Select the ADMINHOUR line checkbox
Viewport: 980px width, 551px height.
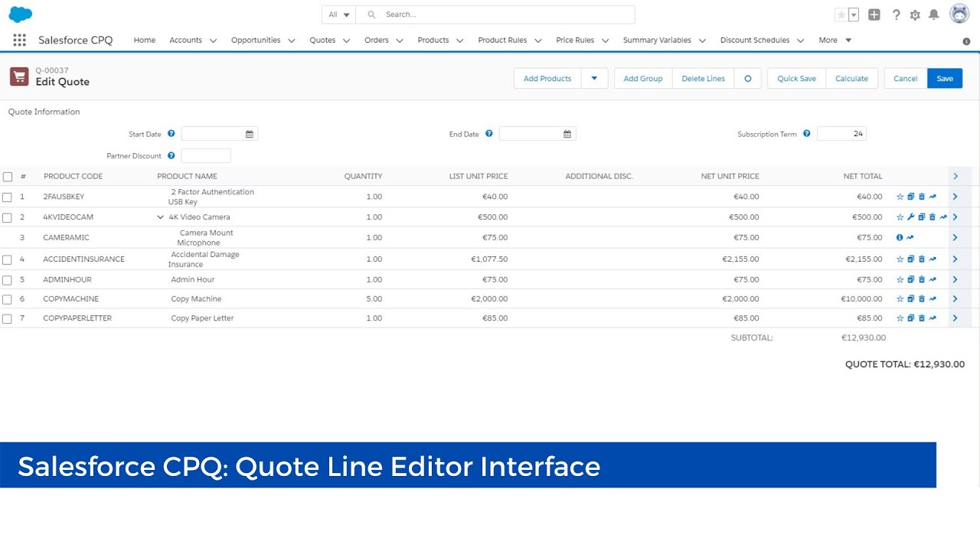[x=7, y=281]
